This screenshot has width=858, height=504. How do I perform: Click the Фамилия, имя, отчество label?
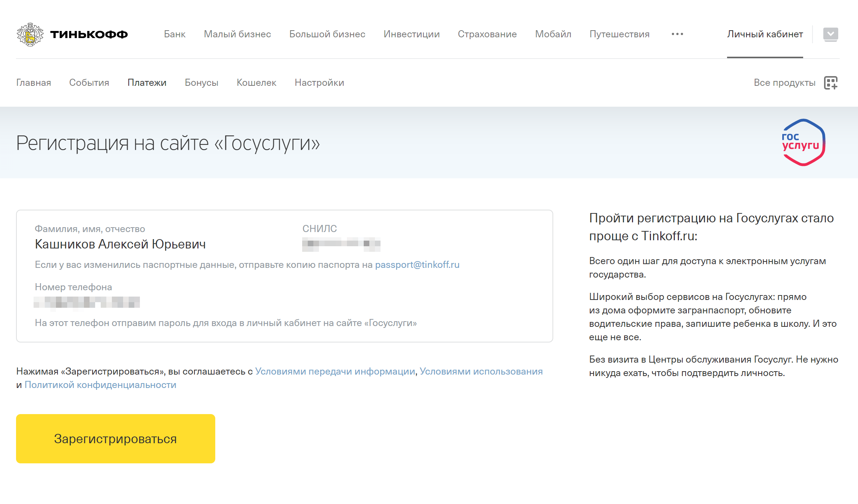coord(90,229)
